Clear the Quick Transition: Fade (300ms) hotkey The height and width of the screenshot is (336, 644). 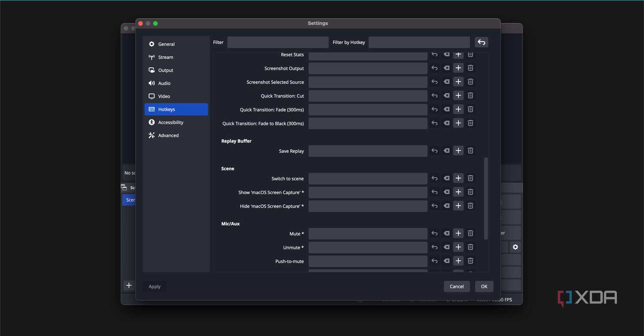pos(447,109)
